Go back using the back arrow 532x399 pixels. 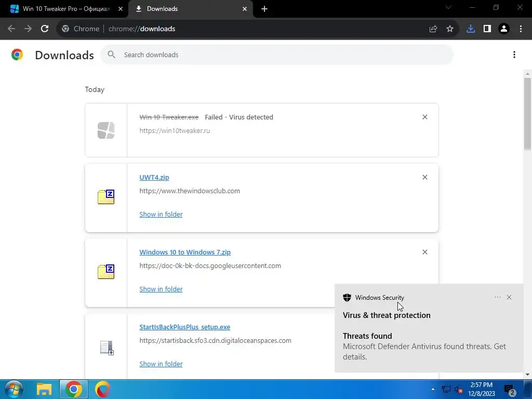pyautogui.click(x=11, y=29)
